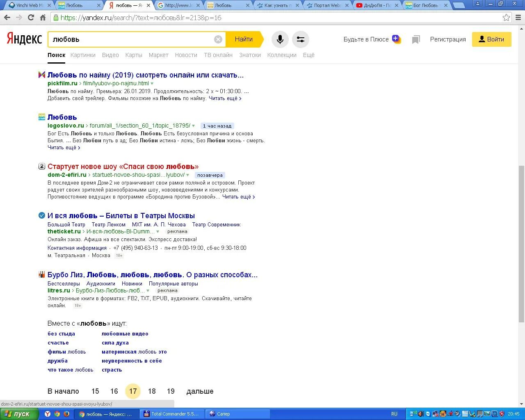Click the Войти login button
The height and width of the screenshot is (420, 525).
pos(491,39)
